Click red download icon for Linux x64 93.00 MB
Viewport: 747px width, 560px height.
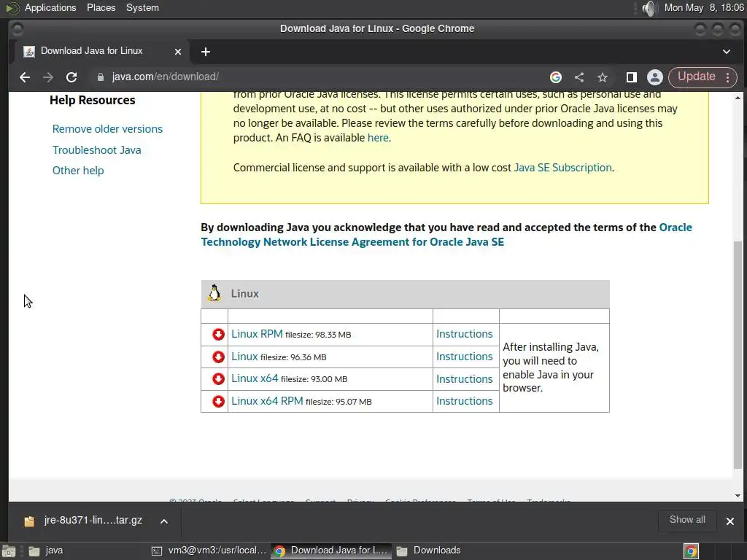[x=218, y=379]
